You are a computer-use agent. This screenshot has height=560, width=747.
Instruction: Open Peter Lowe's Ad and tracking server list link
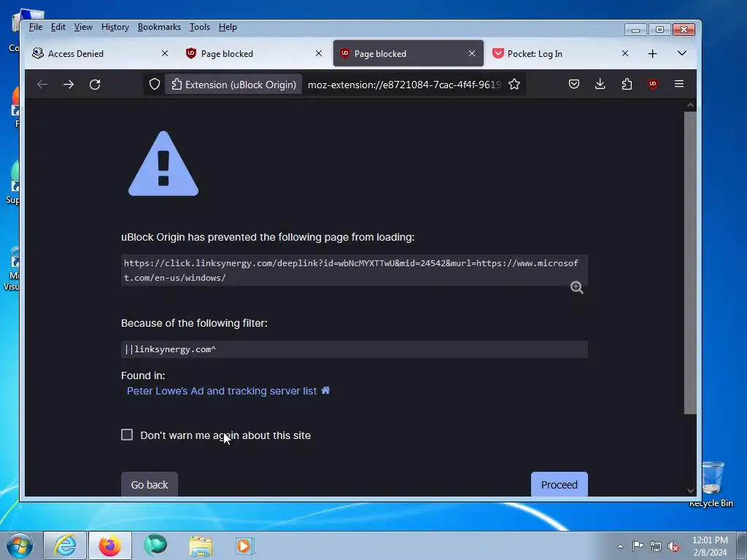coord(222,391)
